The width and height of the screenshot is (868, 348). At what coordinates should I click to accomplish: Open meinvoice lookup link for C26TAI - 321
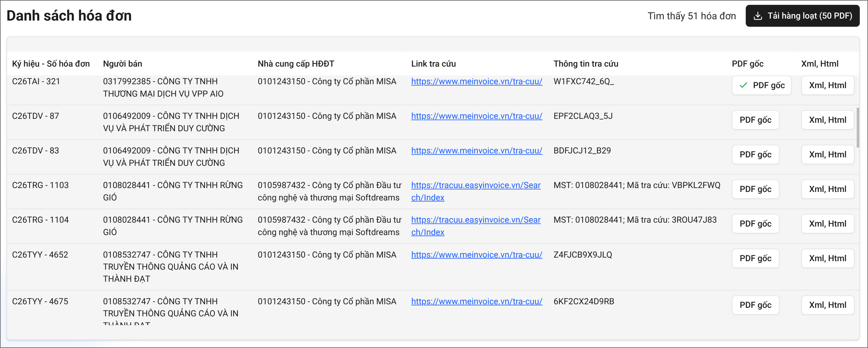[x=476, y=81]
